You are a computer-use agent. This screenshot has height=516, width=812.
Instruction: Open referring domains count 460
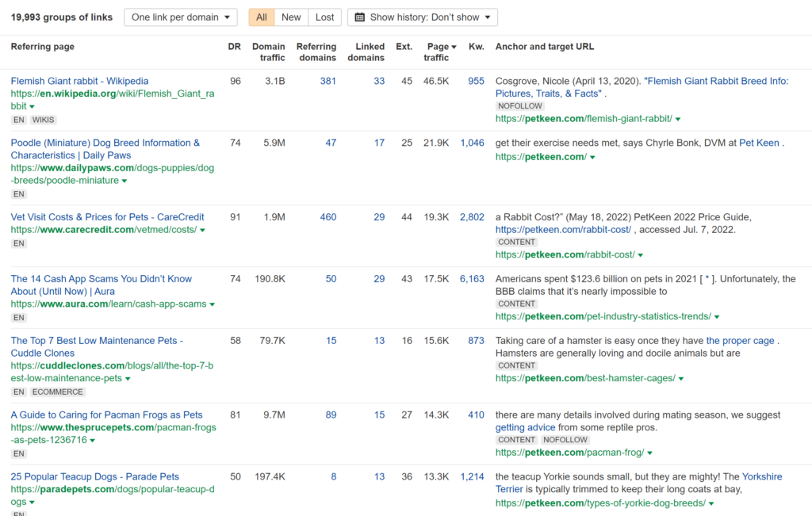click(x=327, y=217)
